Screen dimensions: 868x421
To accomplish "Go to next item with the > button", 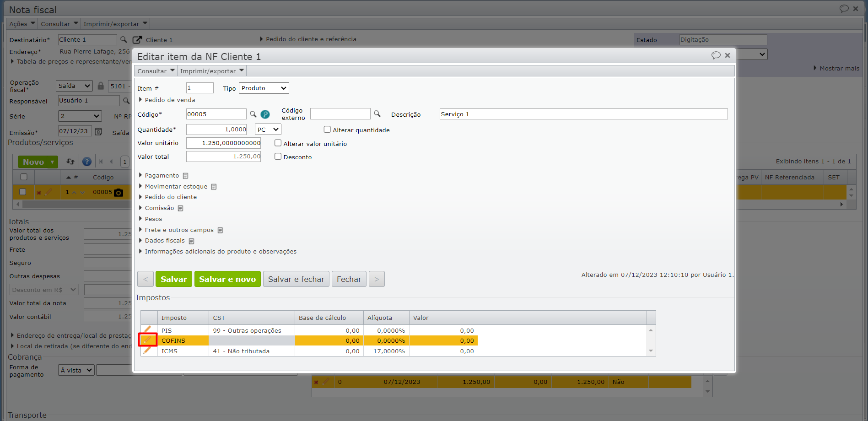I will click(x=377, y=279).
